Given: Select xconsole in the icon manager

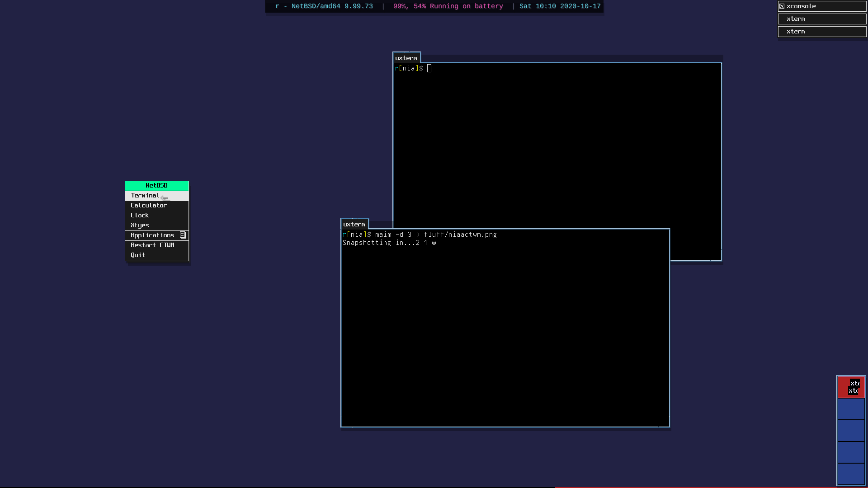Looking at the screenshot, I should coord(822,6).
